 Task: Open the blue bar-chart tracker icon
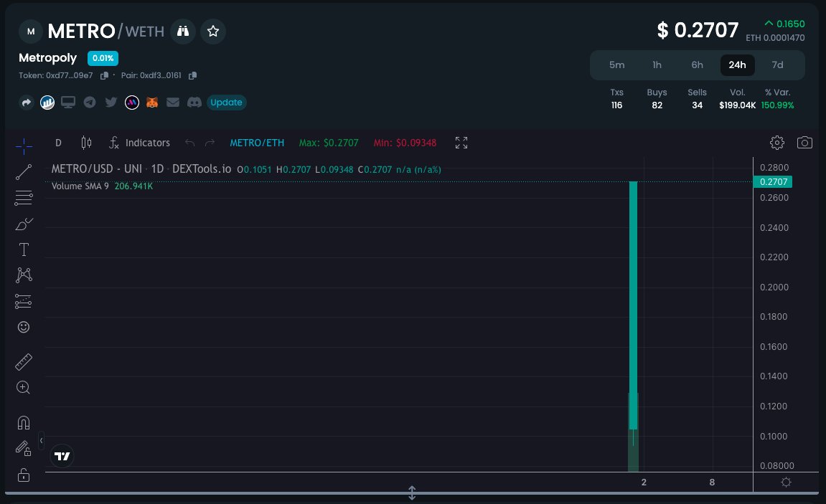click(x=47, y=102)
